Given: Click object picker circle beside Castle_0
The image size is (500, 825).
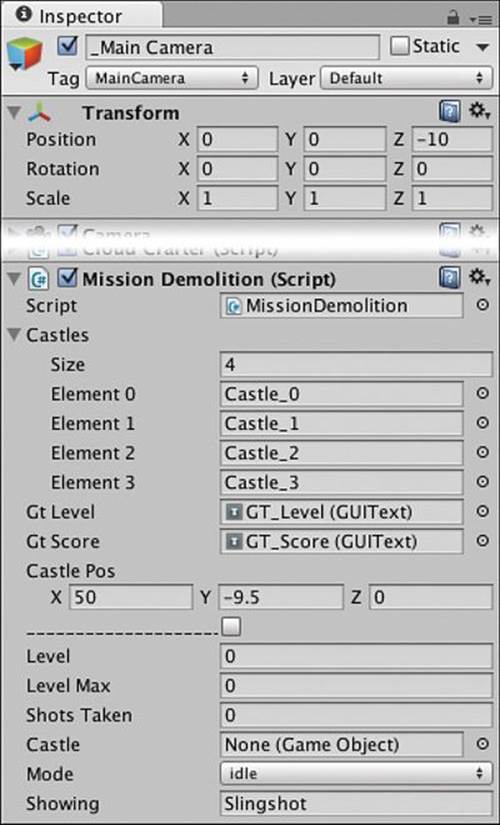Looking at the screenshot, I should coord(482,394).
